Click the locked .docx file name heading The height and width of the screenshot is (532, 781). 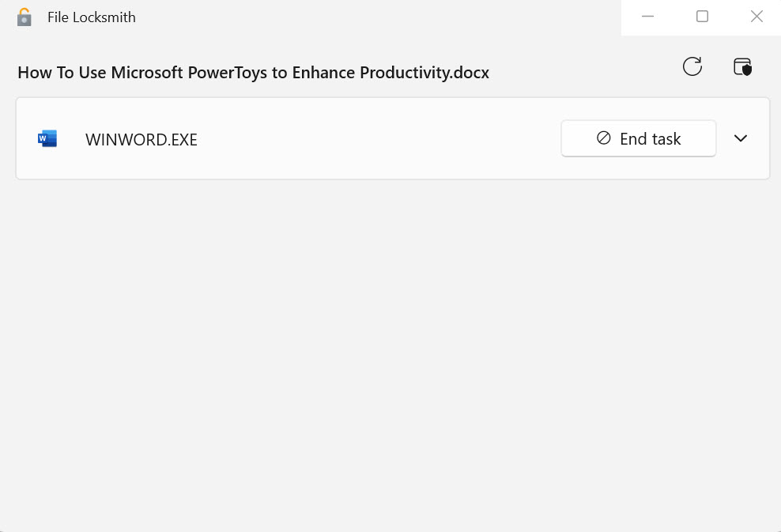point(253,73)
